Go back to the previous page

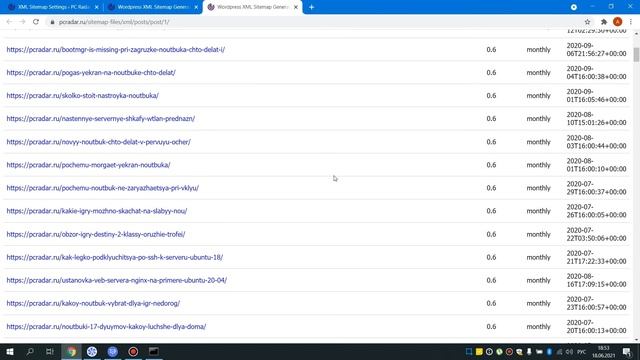tap(9, 22)
